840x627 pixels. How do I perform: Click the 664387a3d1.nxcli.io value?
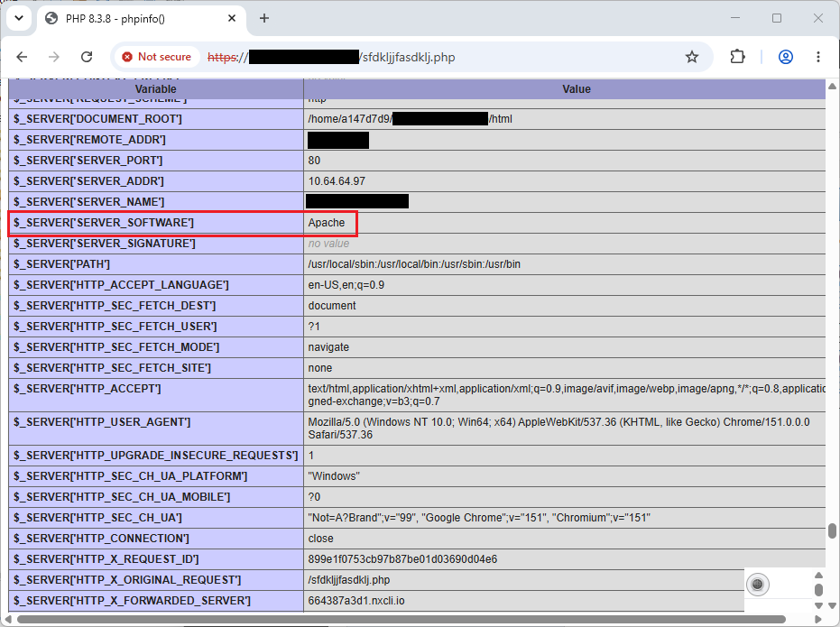pyautogui.click(x=356, y=602)
